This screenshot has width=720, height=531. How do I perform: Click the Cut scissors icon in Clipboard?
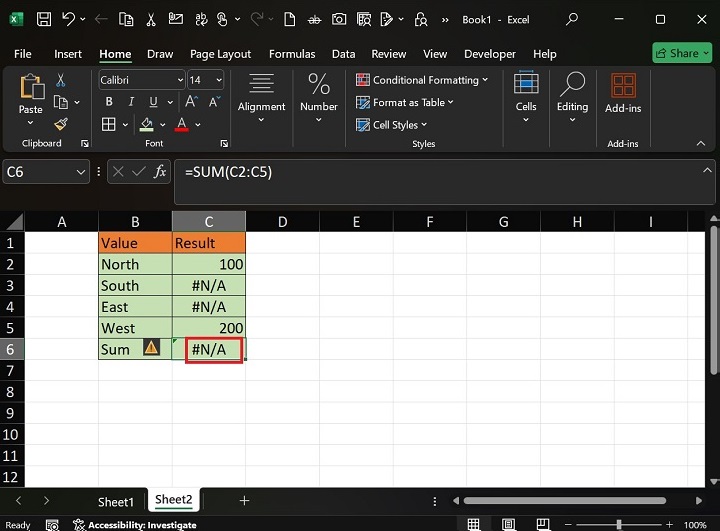[x=61, y=80]
